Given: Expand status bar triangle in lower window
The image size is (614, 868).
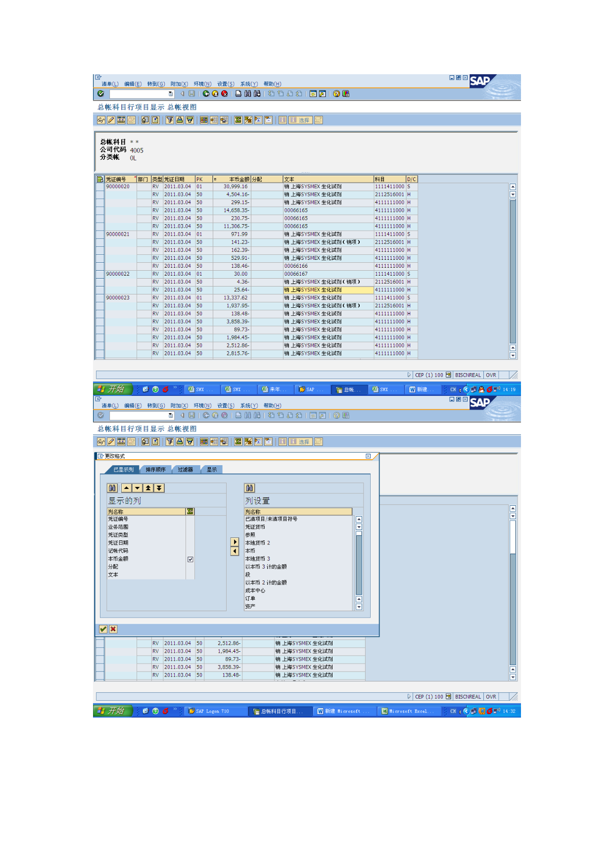Looking at the screenshot, I should coord(409,696).
